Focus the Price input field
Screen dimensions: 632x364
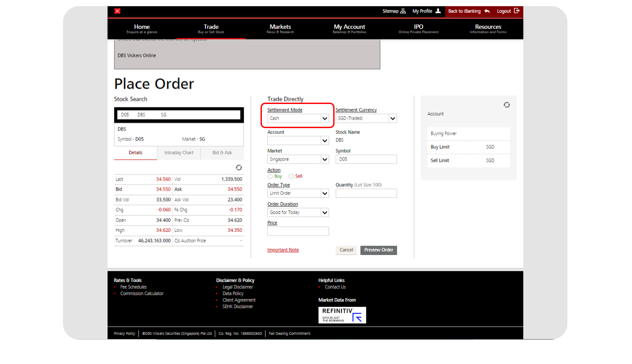click(x=298, y=231)
